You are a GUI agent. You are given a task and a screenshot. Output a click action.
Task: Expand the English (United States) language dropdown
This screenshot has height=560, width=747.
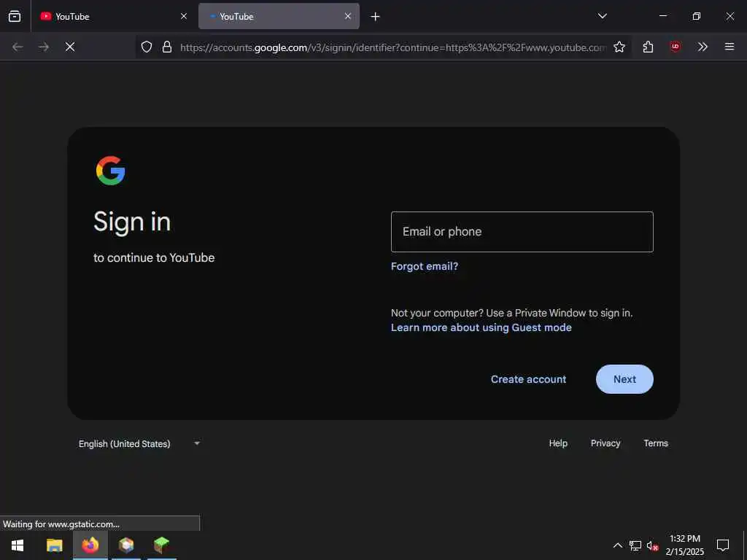click(x=139, y=444)
